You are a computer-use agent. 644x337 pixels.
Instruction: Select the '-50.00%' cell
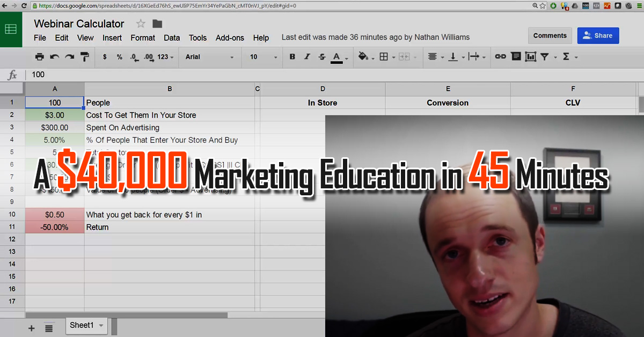55,227
